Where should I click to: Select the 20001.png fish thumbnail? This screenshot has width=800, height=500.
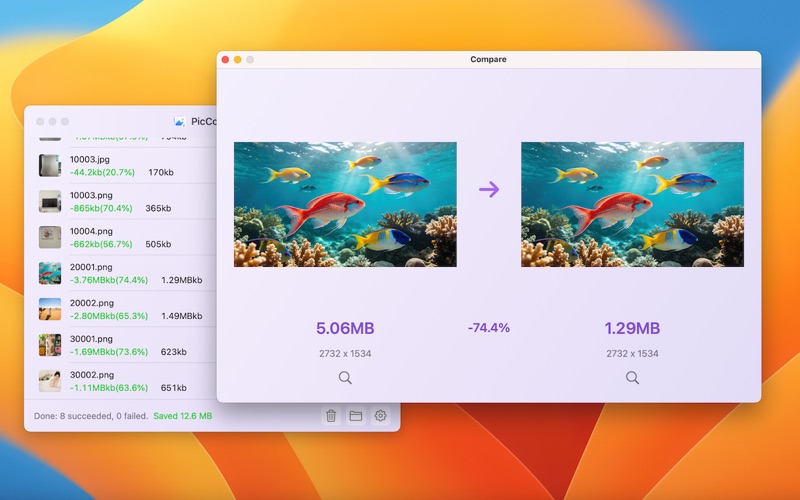[50, 273]
